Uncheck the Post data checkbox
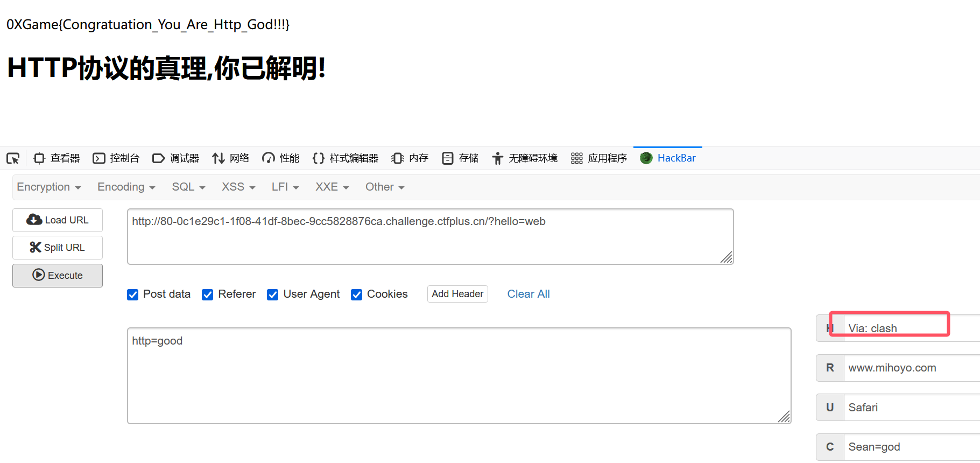Image resolution: width=980 pixels, height=463 pixels. [x=133, y=294]
